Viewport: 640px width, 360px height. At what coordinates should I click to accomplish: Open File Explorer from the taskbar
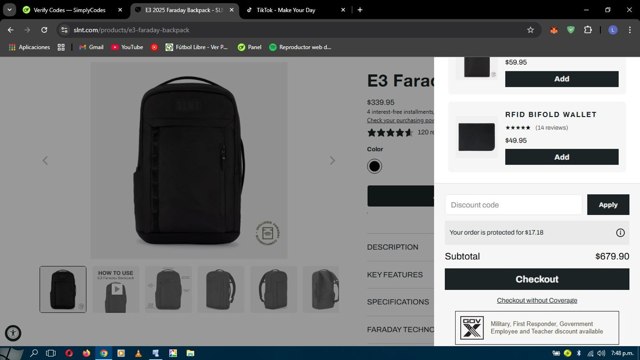(x=190, y=353)
